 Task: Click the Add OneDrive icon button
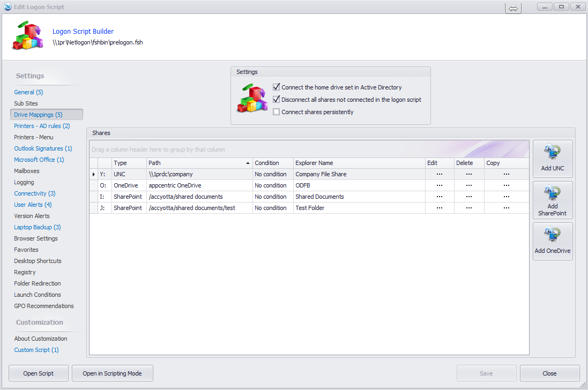point(553,241)
